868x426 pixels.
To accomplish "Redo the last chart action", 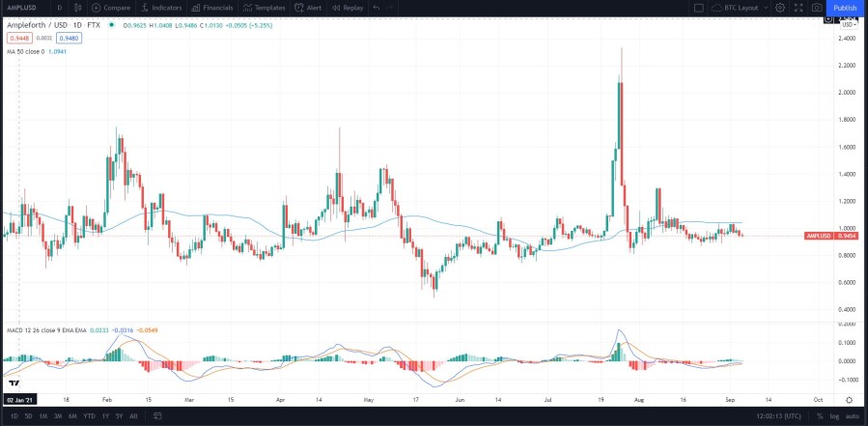I will tap(389, 8).
